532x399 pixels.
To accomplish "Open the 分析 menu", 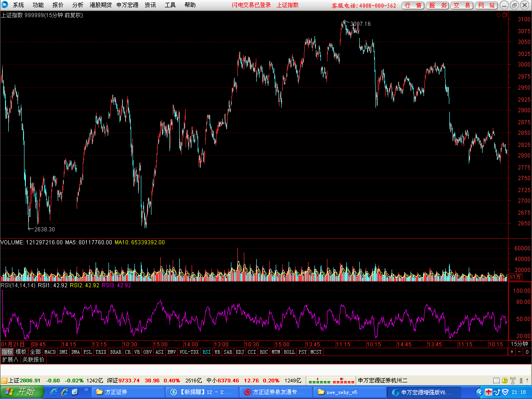I will coord(78,5).
